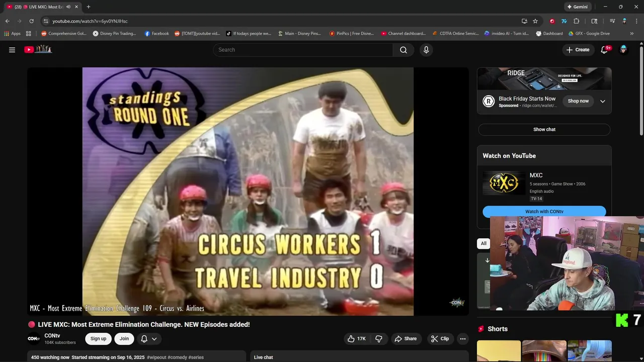Image resolution: width=644 pixels, height=362 pixels.
Task: Open tab groups grid icon in bookmarks bar
Action: (29, 34)
